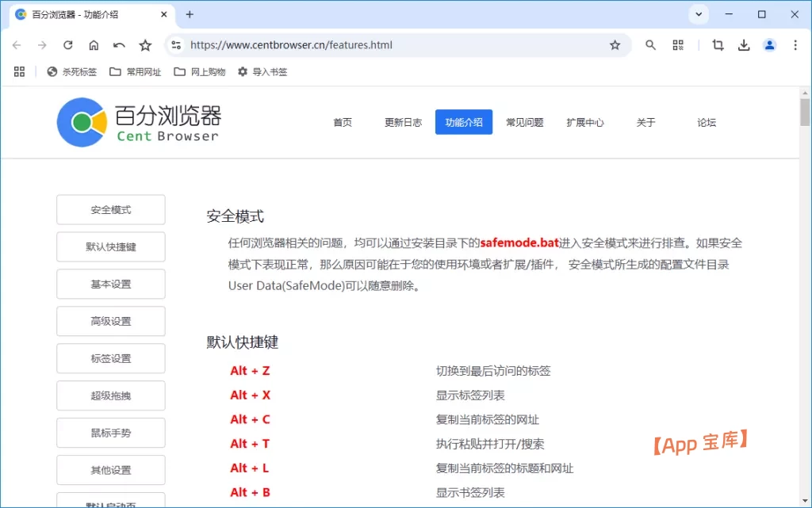Go back with the browser back arrow
Screen dimensions: 812x508
pyautogui.click(x=17, y=45)
